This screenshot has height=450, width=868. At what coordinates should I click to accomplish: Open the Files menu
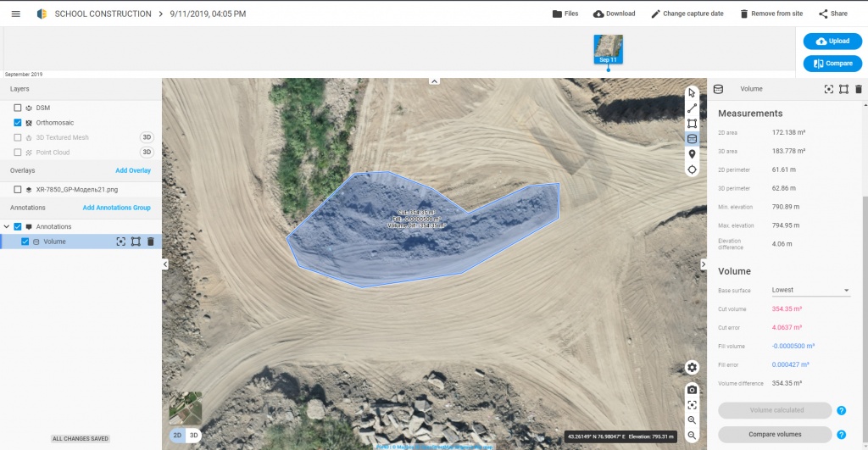tap(565, 14)
